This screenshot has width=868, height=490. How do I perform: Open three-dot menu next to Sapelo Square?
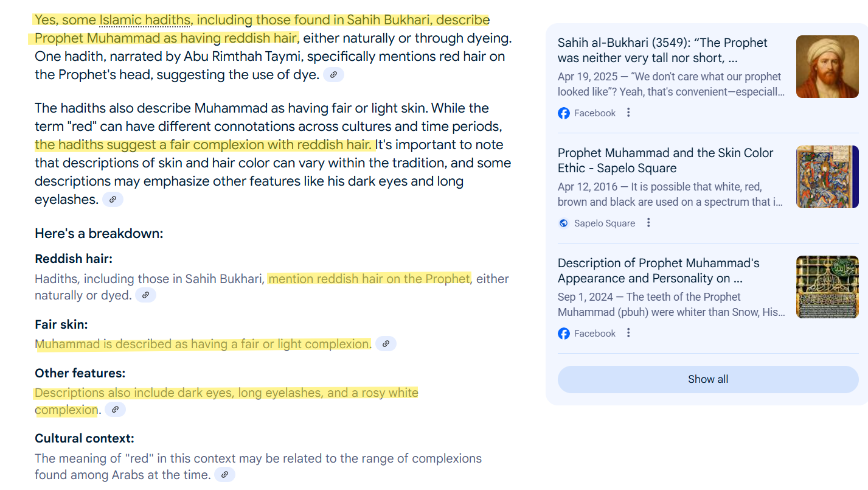click(x=648, y=223)
